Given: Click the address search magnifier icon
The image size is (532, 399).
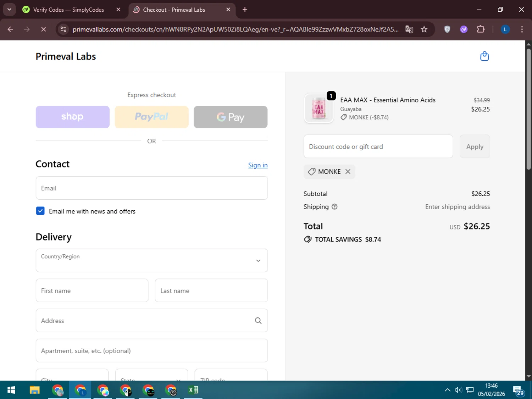Looking at the screenshot, I should coord(258,321).
